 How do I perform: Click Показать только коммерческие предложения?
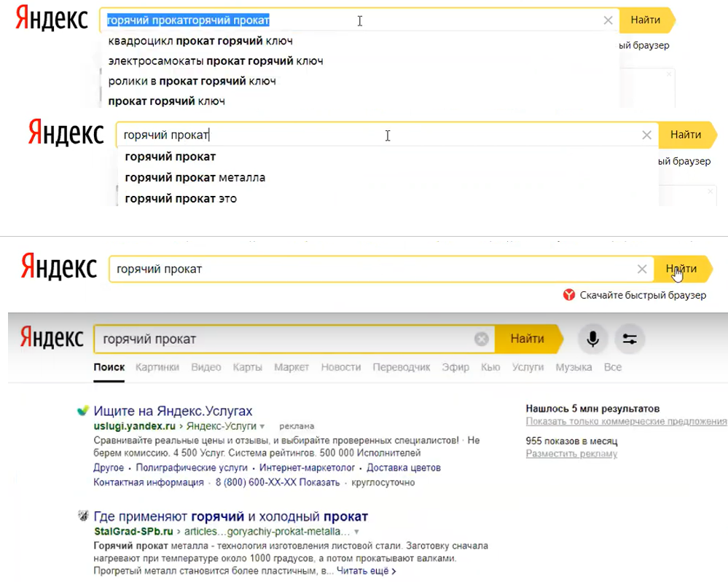[626, 422]
